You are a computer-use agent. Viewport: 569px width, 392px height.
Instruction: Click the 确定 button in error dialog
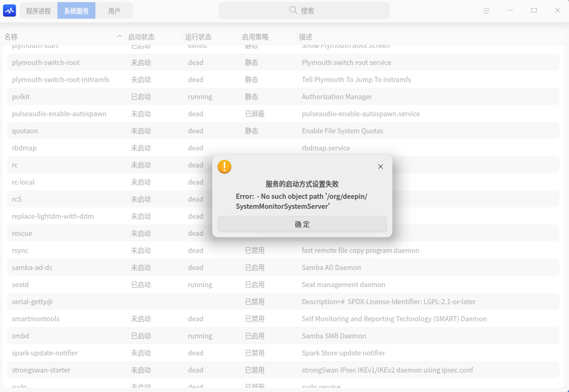tap(302, 224)
